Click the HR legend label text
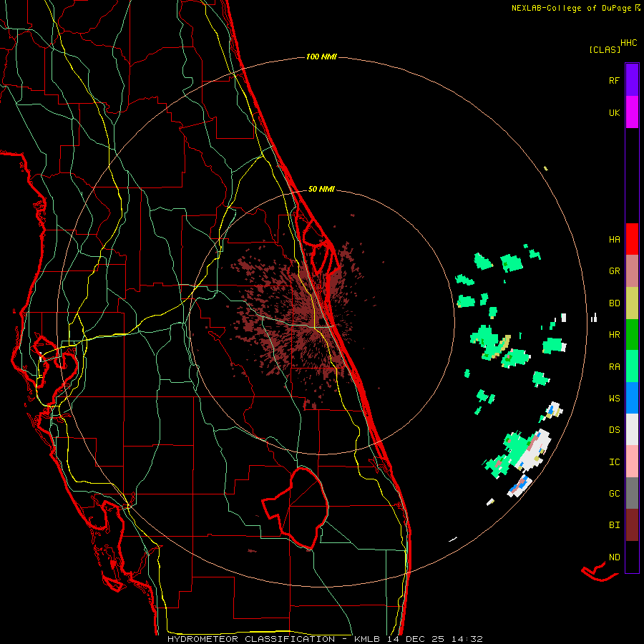 pyautogui.click(x=614, y=335)
